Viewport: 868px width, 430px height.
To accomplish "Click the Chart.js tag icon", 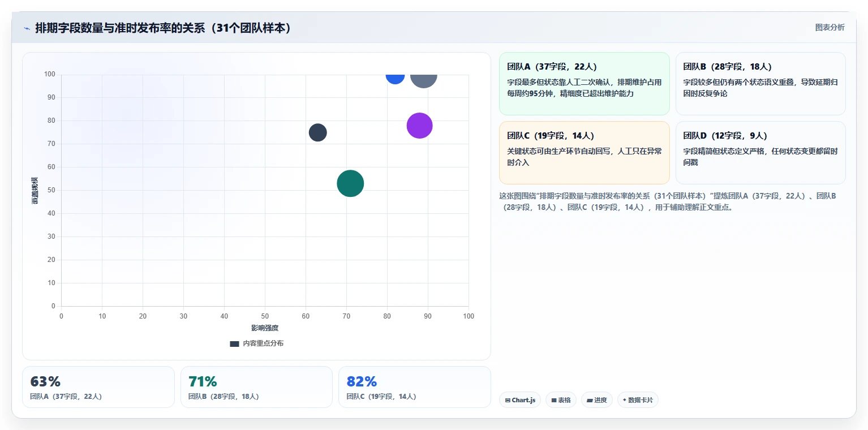I will click(508, 400).
